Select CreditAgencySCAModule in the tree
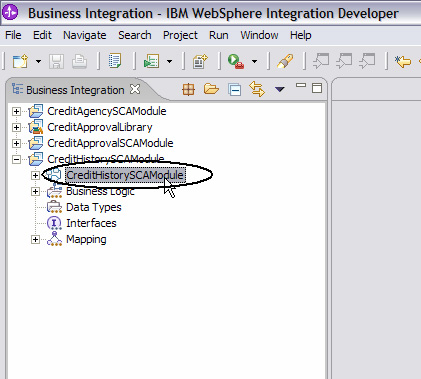This screenshot has width=421, height=379. [107, 111]
